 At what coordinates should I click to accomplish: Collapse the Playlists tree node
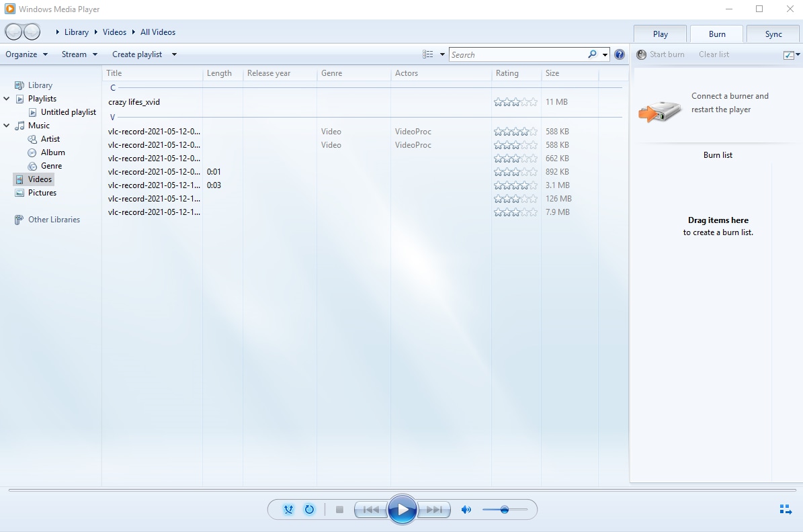(7, 99)
